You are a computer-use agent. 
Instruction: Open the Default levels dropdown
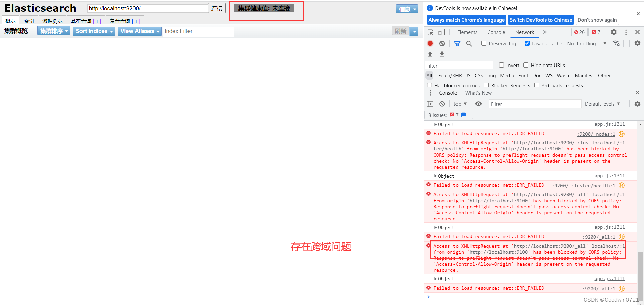pos(602,104)
